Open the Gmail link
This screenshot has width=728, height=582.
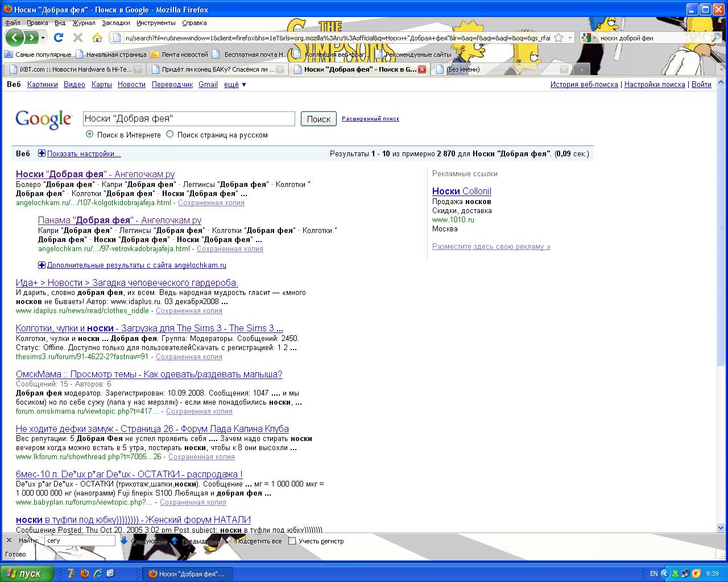click(x=208, y=84)
